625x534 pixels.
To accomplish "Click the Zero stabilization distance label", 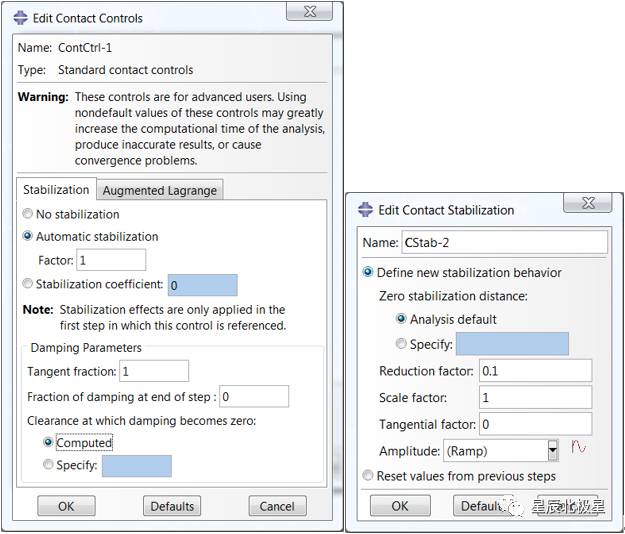I will (x=453, y=296).
